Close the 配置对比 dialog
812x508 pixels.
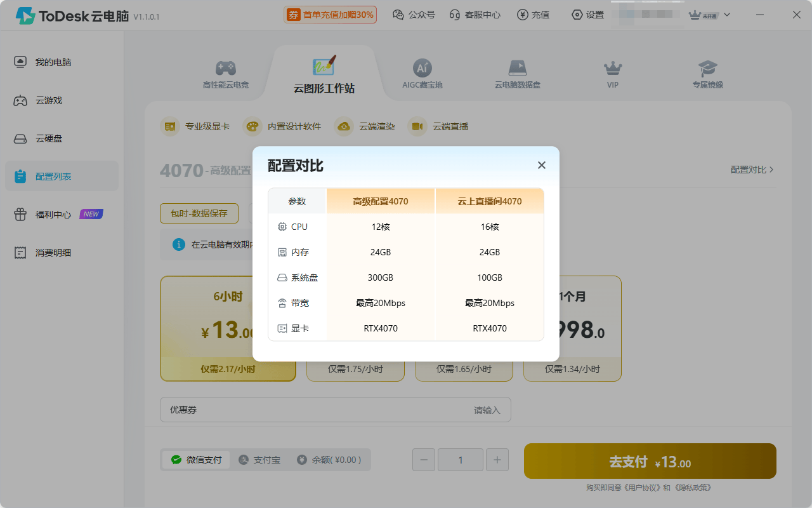click(x=542, y=165)
